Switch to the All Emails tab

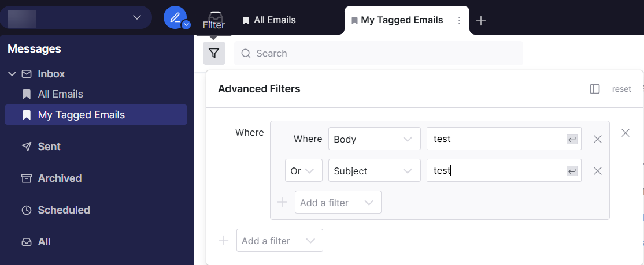269,20
